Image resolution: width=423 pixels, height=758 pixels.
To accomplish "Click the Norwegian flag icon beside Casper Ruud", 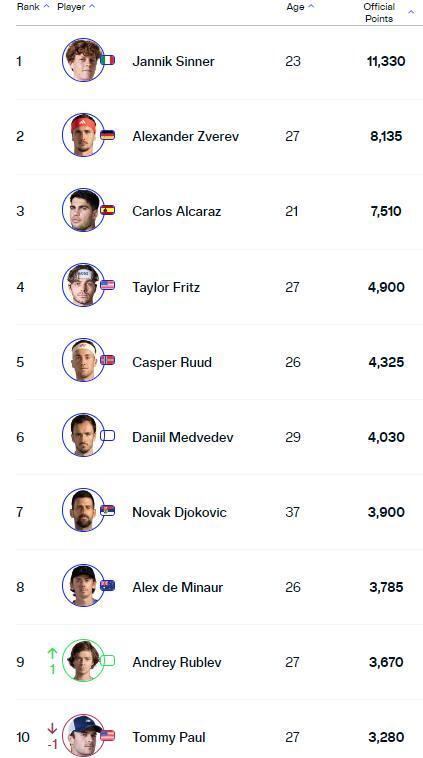I will (x=107, y=360).
